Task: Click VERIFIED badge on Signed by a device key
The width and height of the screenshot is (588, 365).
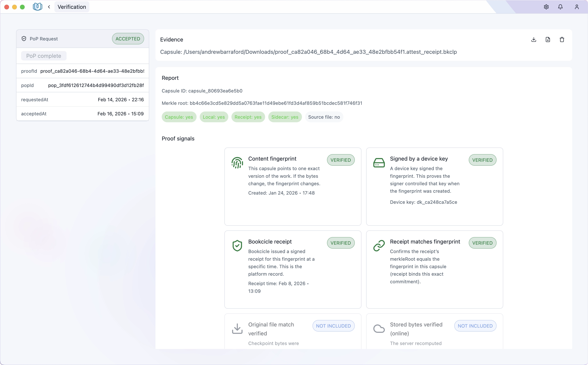Action: tap(482, 160)
